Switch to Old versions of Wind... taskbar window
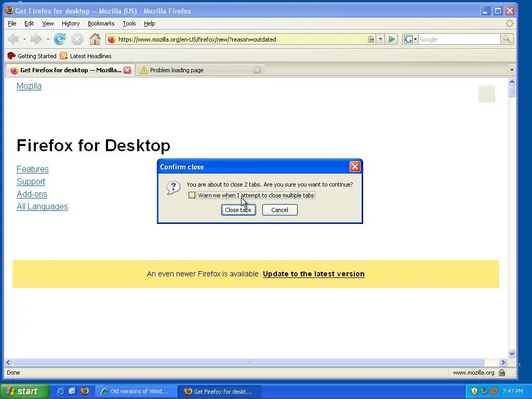Screen dimensions: 532x399 point(136,391)
